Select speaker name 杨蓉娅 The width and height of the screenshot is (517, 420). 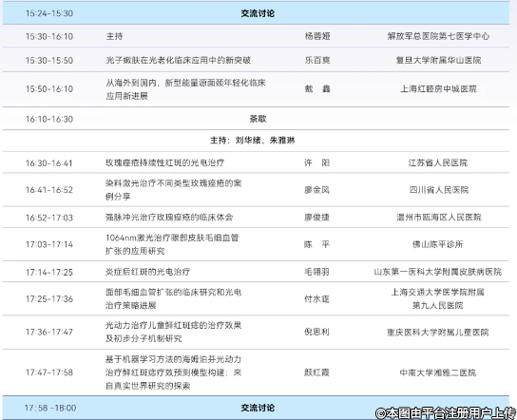(x=317, y=36)
